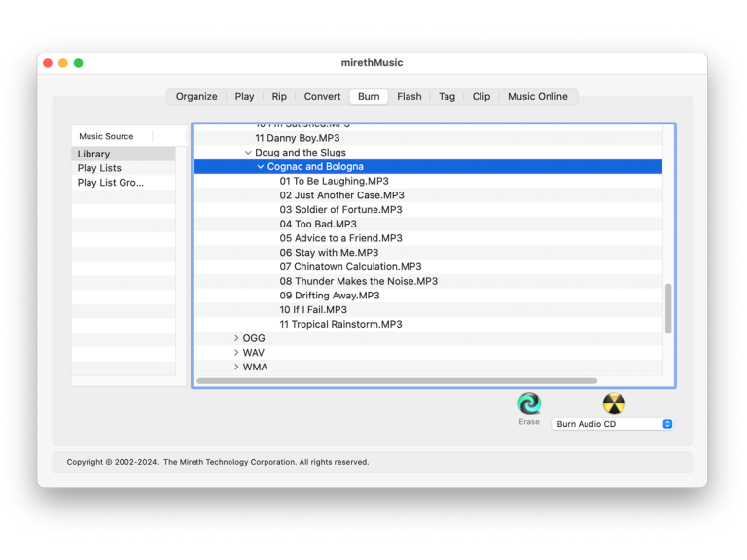This screenshot has height=560, width=747.
Task: Collapse the Cognac and Bologna album
Action: [261, 167]
